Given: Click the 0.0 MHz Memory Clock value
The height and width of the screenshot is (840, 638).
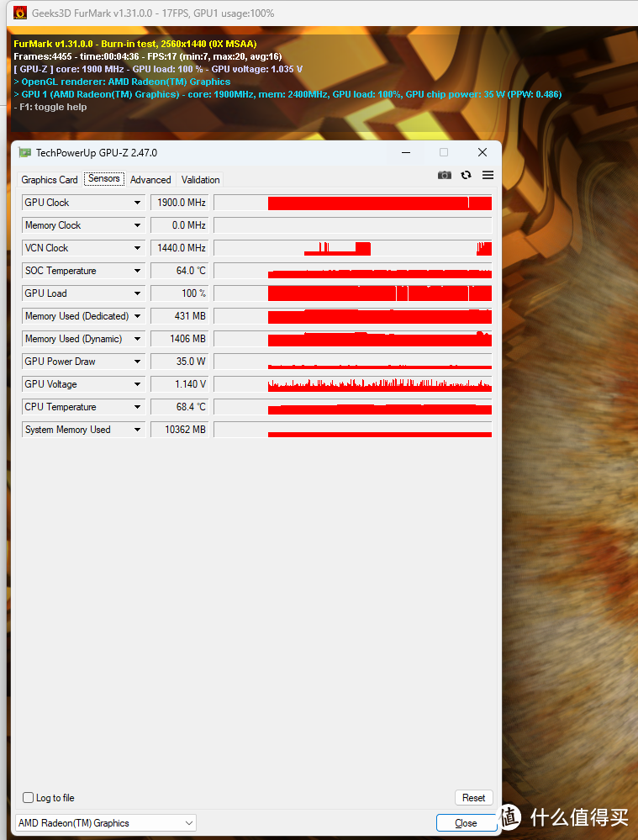Looking at the screenshot, I should (179, 225).
